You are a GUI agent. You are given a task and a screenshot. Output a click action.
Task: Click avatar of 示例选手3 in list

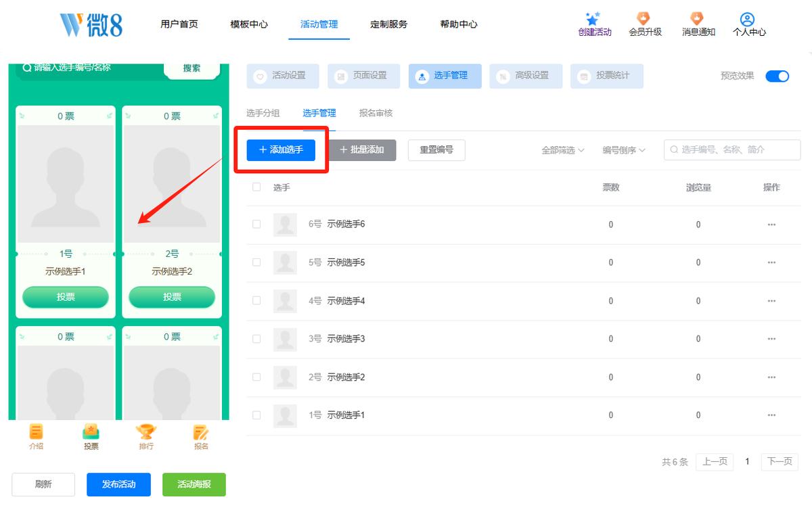285,339
